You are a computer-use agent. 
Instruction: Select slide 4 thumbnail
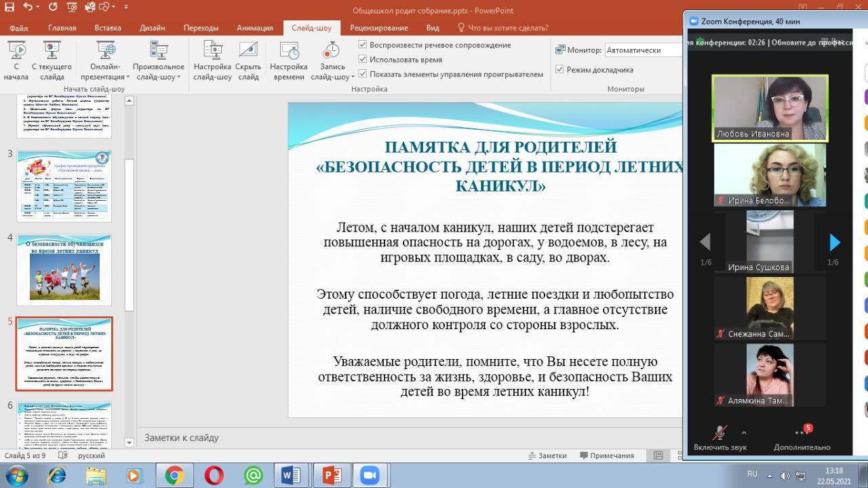[x=64, y=270]
